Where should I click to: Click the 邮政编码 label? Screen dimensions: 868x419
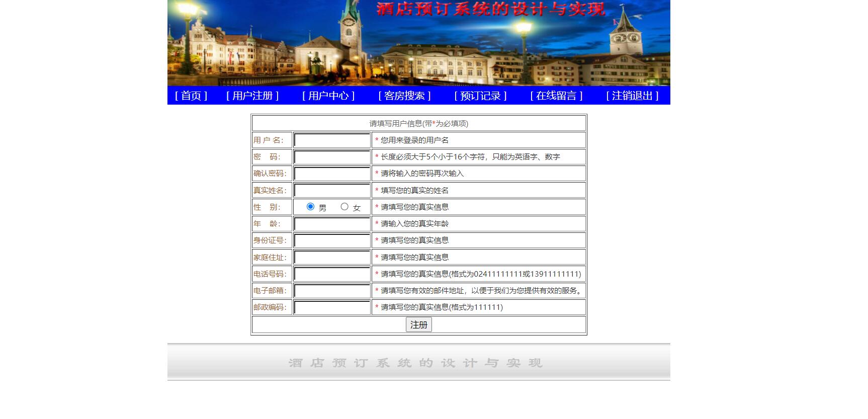(270, 307)
